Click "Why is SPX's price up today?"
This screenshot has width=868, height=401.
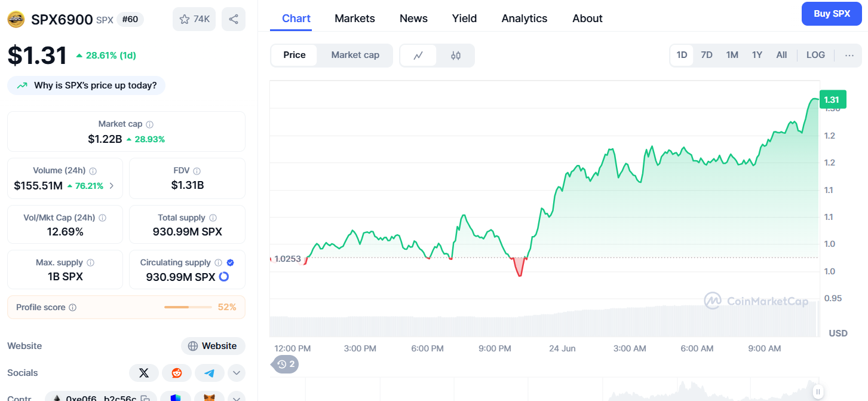coord(87,85)
